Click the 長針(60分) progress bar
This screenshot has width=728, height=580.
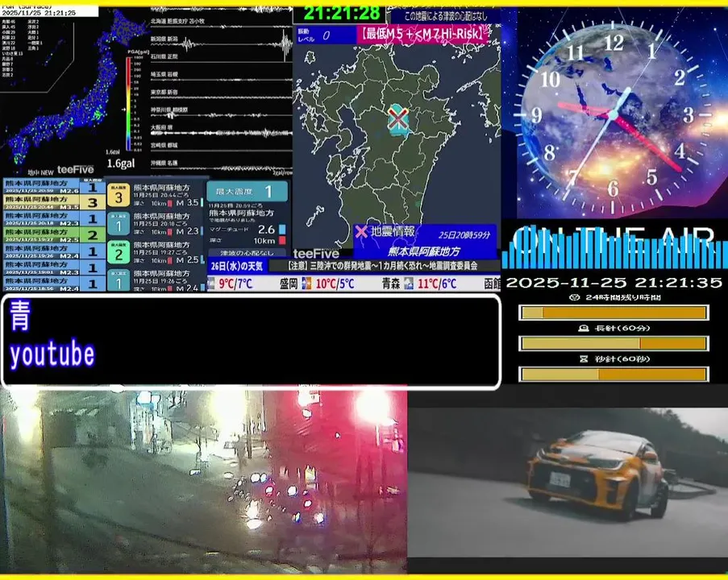coord(614,343)
